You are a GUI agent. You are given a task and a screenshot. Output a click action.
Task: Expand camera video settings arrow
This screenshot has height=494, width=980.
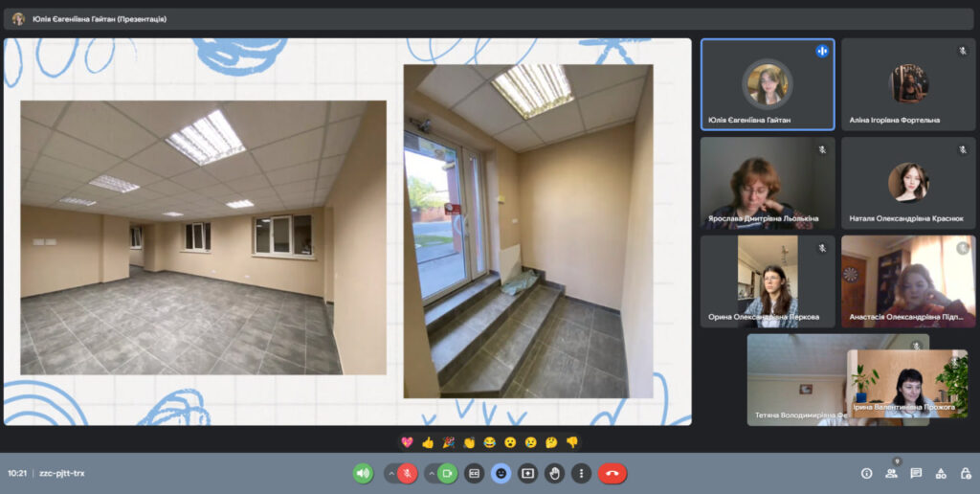pos(431,473)
